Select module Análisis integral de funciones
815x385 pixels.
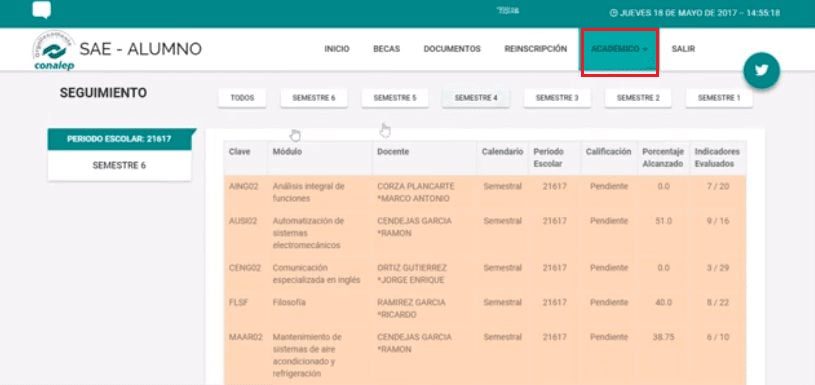pyautogui.click(x=308, y=192)
